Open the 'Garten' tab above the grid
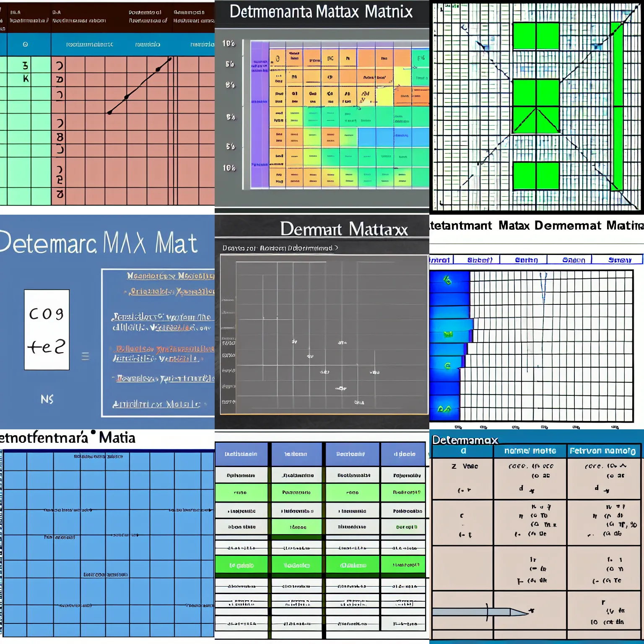The height and width of the screenshot is (644, 644). pos(524,260)
